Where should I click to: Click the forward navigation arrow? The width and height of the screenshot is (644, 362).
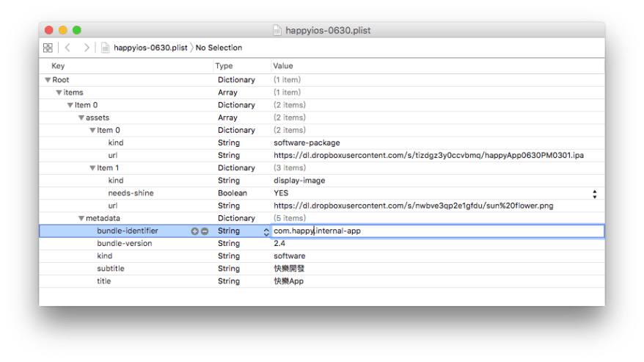point(87,48)
